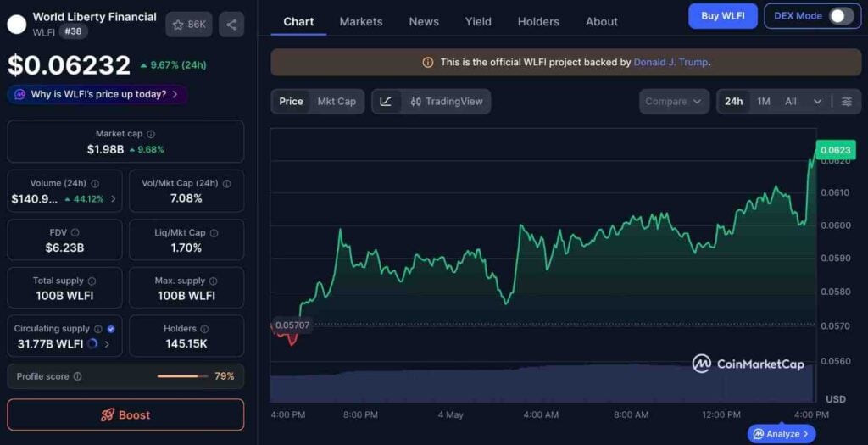
Task: Open the Market cap info icon
Action: click(151, 134)
